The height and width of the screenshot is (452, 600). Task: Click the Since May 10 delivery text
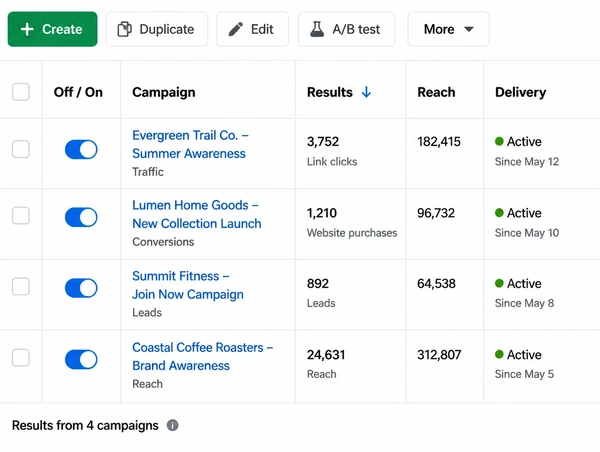point(527,233)
